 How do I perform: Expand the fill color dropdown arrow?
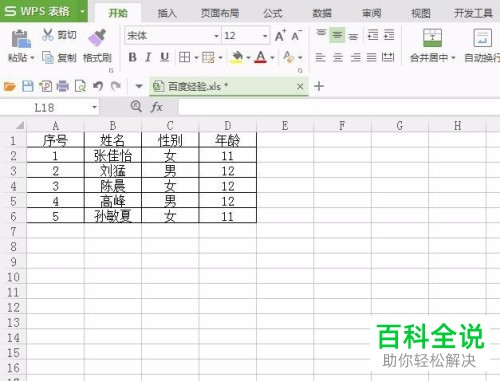coord(248,58)
